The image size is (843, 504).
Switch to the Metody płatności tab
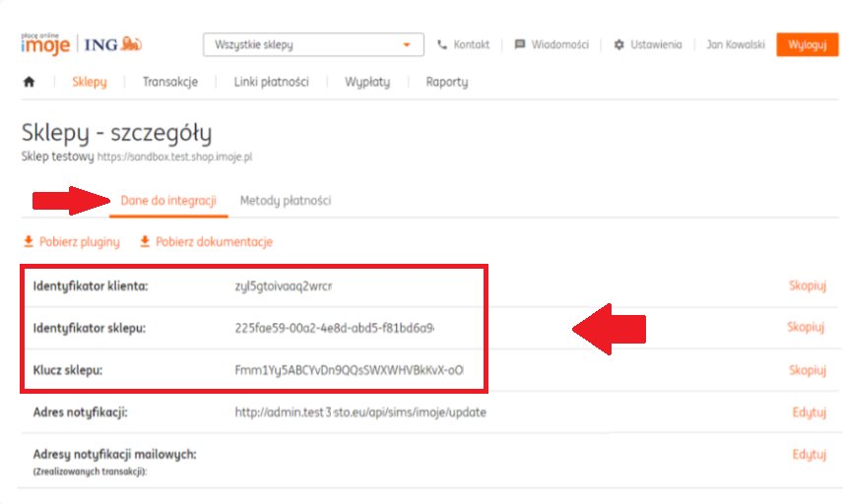286,201
